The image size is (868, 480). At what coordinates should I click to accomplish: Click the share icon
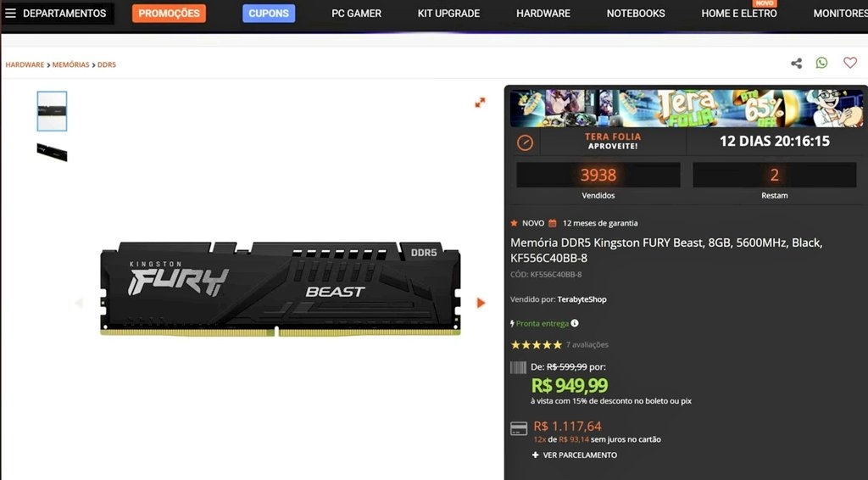click(796, 63)
